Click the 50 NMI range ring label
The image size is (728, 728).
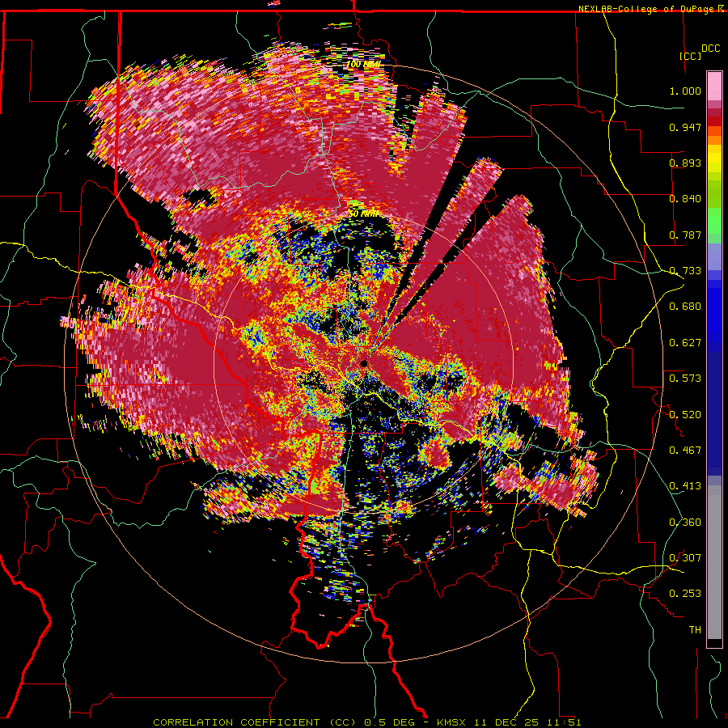pyautogui.click(x=363, y=214)
